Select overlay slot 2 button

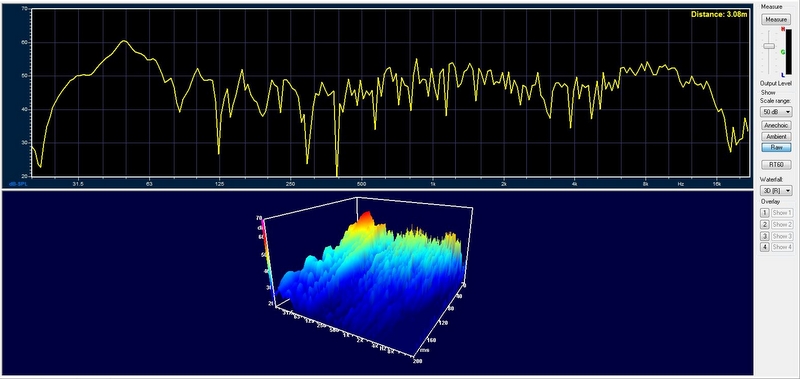(765, 224)
